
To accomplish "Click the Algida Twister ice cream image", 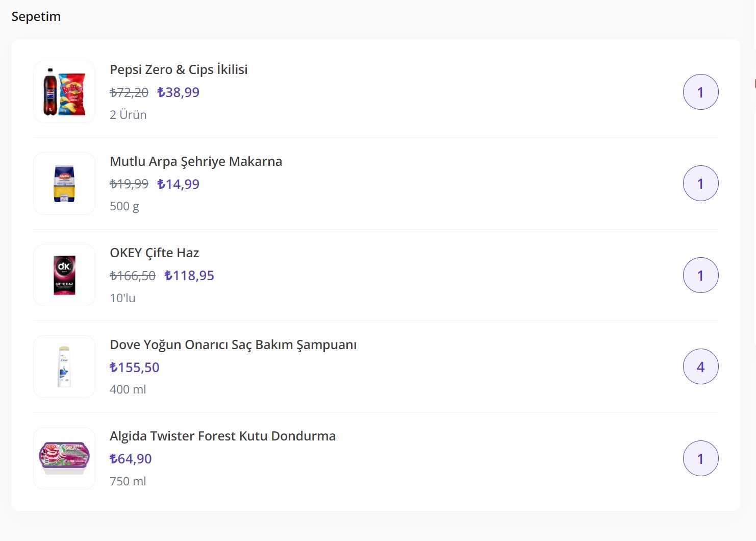I will tap(64, 458).
